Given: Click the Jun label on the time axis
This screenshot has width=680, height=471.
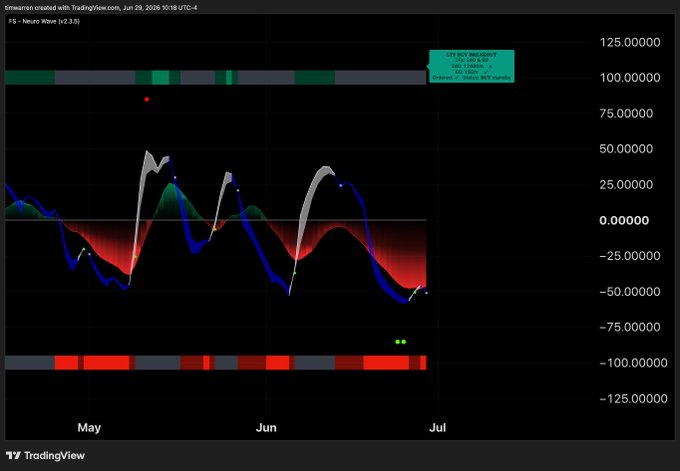Looking at the screenshot, I should click(266, 428).
